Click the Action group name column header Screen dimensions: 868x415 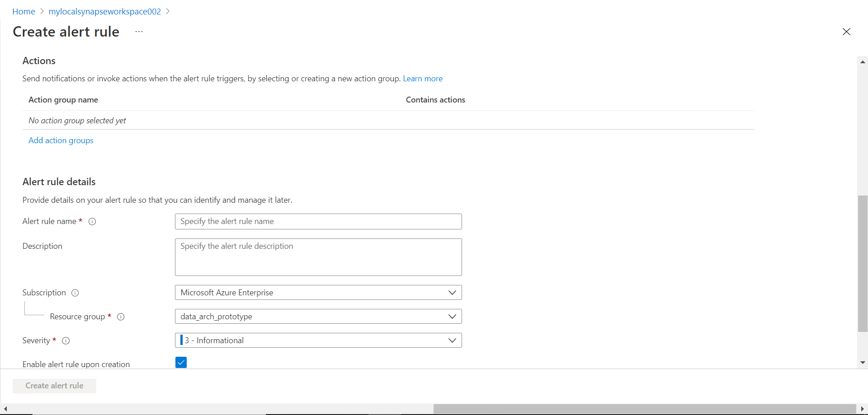click(x=63, y=100)
